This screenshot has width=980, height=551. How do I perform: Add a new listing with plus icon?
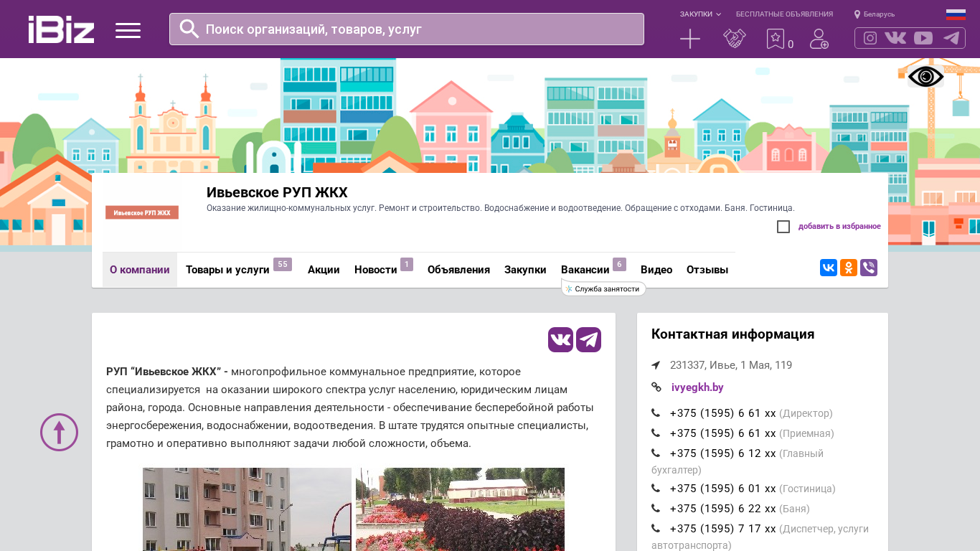(x=690, y=39)
